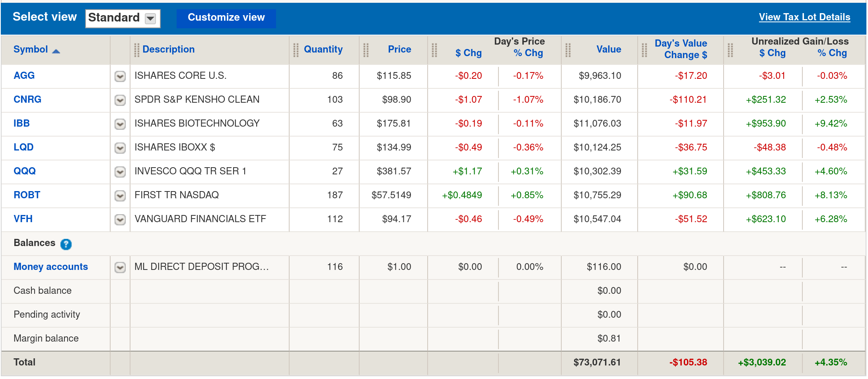Sort by the Quantity column header
The width and height of the screenshot is (868, 379).
pyautogui.click(x=323, y=49)
